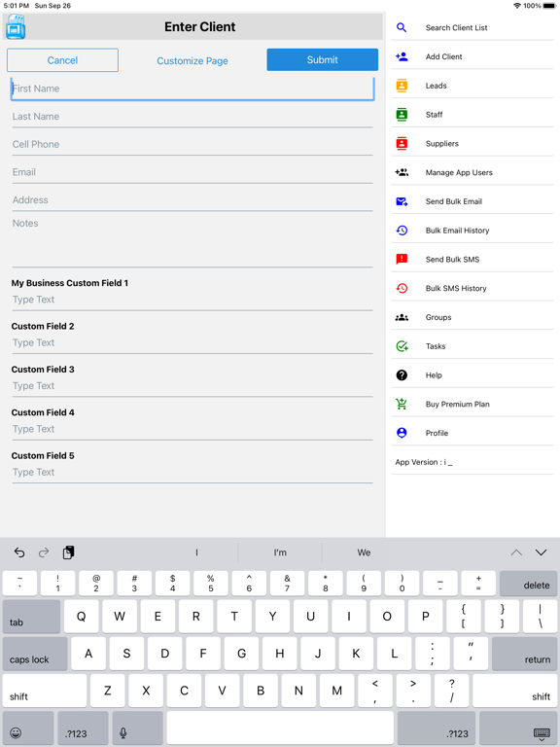Viewport: 560px width, 747px height.
Task: Click the Help question mark icon
Action: pyautogui.click(x=402, y=375)
